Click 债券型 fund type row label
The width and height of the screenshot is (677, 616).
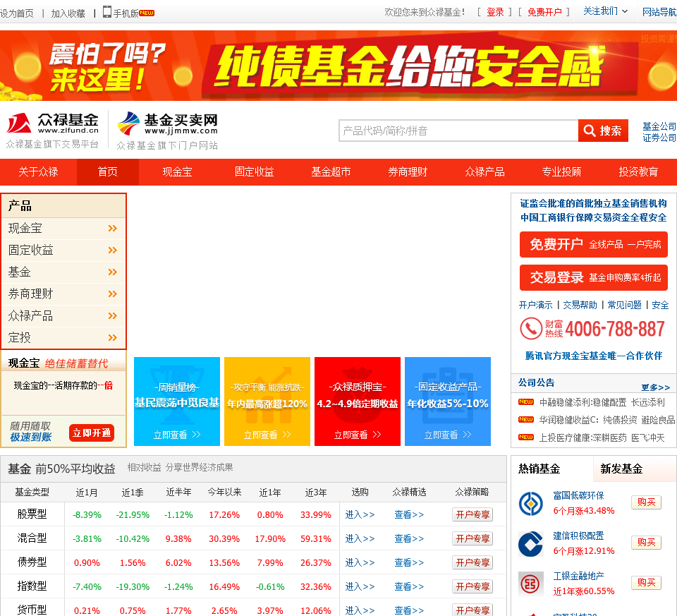(32, 562)
